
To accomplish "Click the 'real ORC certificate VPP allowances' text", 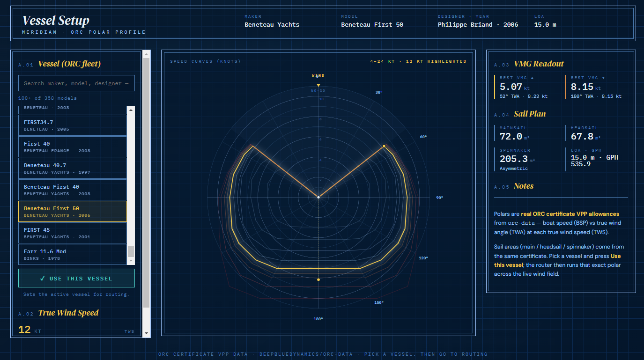I will (570, 214).
